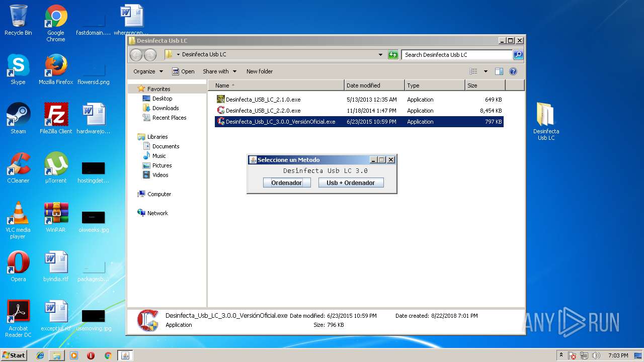Open Documents library

click(166, 146)
